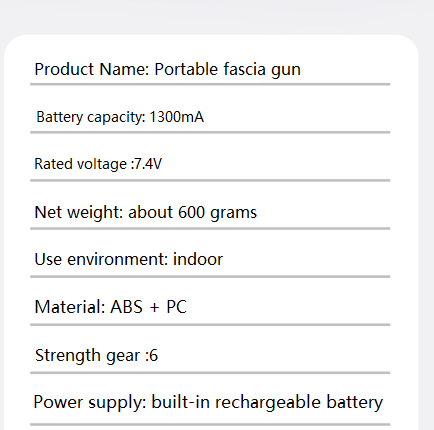Click the "1300mA" value
434x430 pixels.
click(x=177, y=117)
